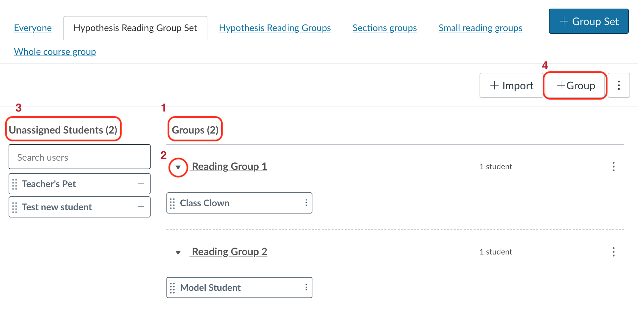Image resolution: width=644 pixels, height=312 pixels.
Task: Open the Whole course group link
Action: tap(55, 52)
